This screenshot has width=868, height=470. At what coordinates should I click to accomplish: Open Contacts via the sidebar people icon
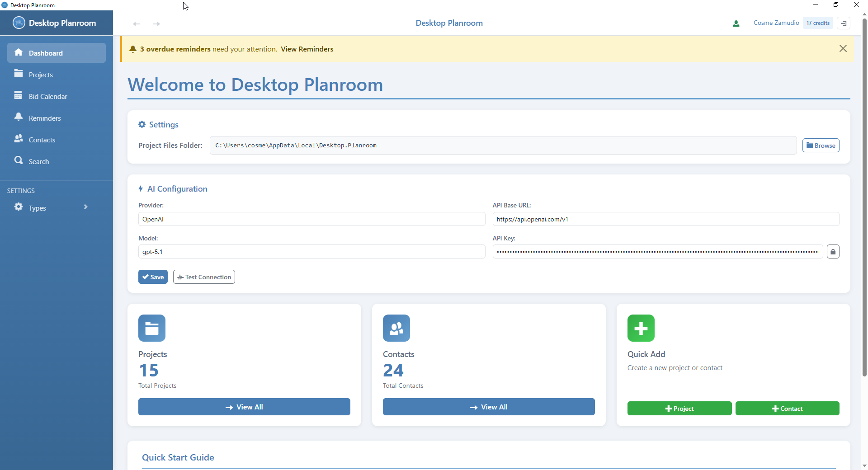tap(19, 139)
